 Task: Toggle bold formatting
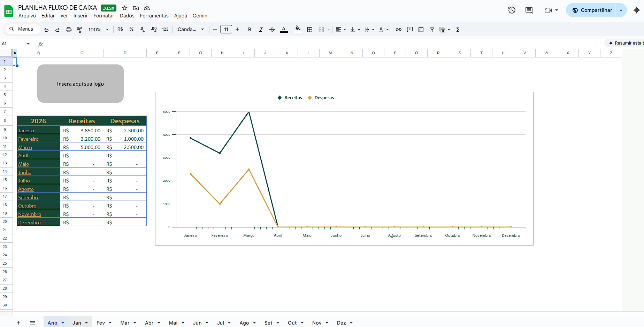250,30
